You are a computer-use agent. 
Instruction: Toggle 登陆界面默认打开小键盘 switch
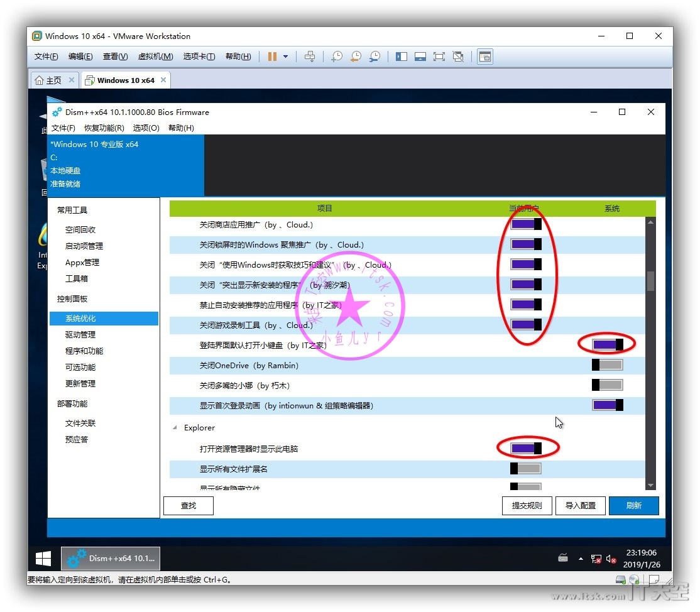[608, 344]
